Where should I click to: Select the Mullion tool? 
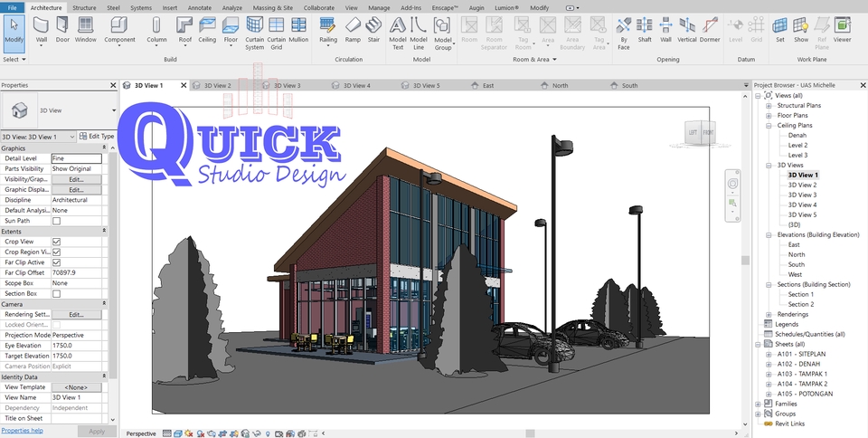tap(298, 31)
